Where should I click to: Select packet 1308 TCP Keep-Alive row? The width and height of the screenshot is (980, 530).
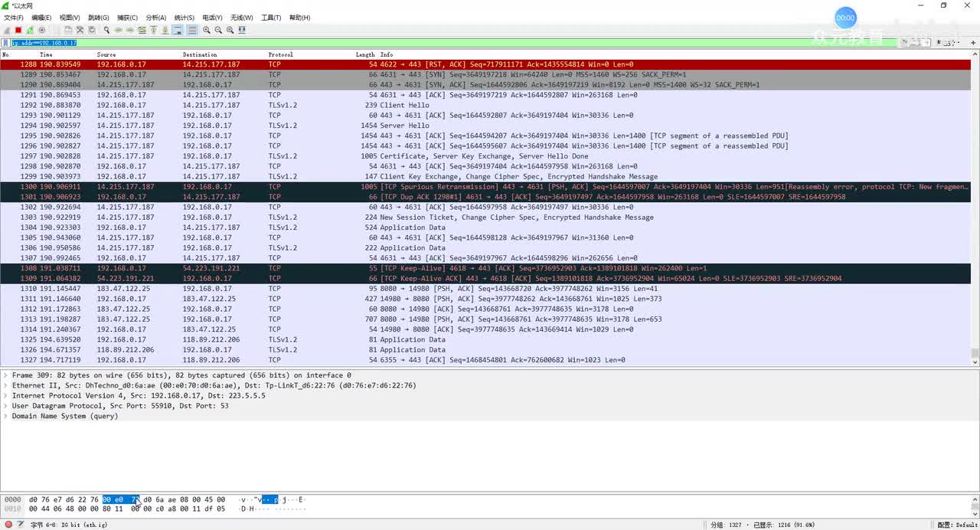click(x=485, y=268)
